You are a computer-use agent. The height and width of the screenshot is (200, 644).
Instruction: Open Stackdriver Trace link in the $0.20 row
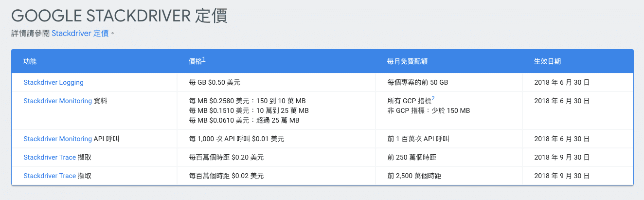(50, 157)
